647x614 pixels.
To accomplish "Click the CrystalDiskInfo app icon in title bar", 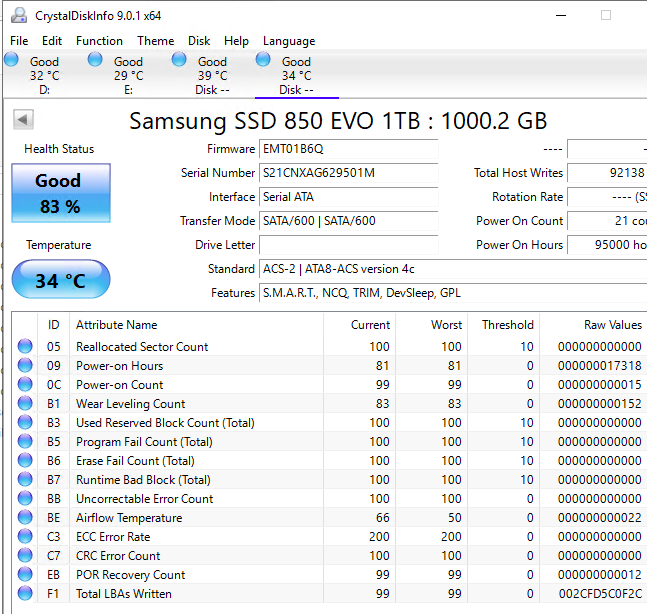I will tap(16, 15).
